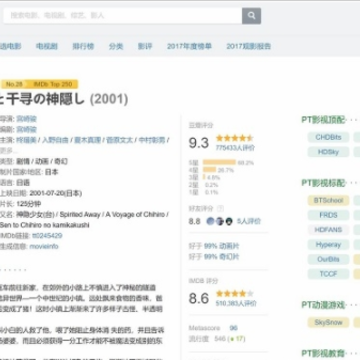Click the help icon beside 好友评分
The height and width of the screenshot is (360, 360).
tap(220, 209)
